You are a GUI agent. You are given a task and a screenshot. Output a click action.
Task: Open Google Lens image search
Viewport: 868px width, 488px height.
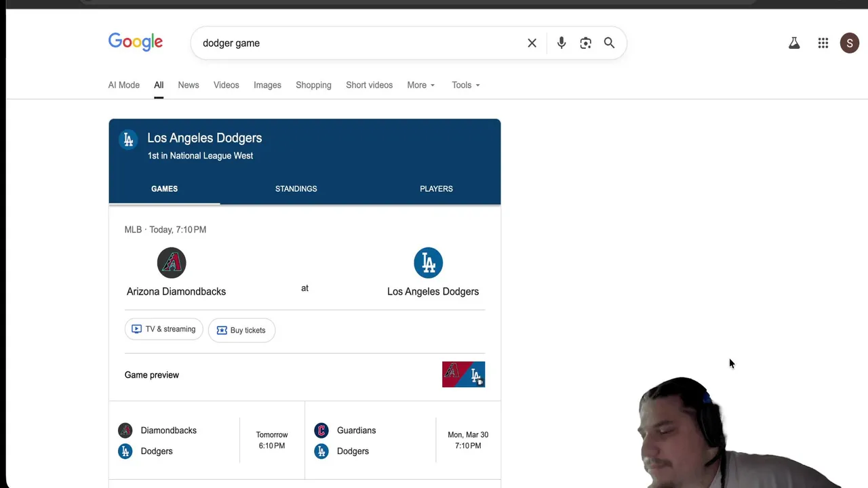(586, 43)
